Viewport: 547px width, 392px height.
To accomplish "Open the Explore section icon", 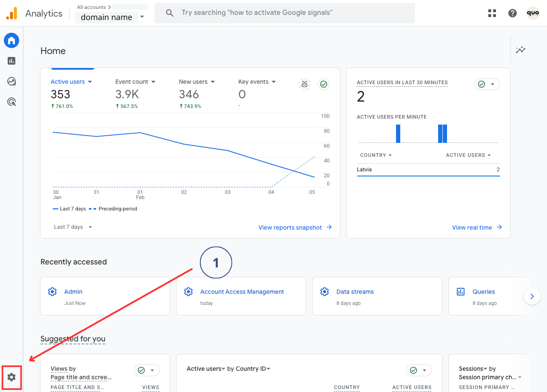I will coord(11,81).
